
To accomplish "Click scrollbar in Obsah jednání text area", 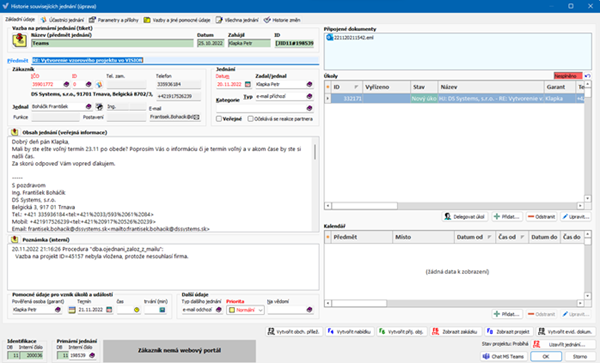I will pos(315,152).
